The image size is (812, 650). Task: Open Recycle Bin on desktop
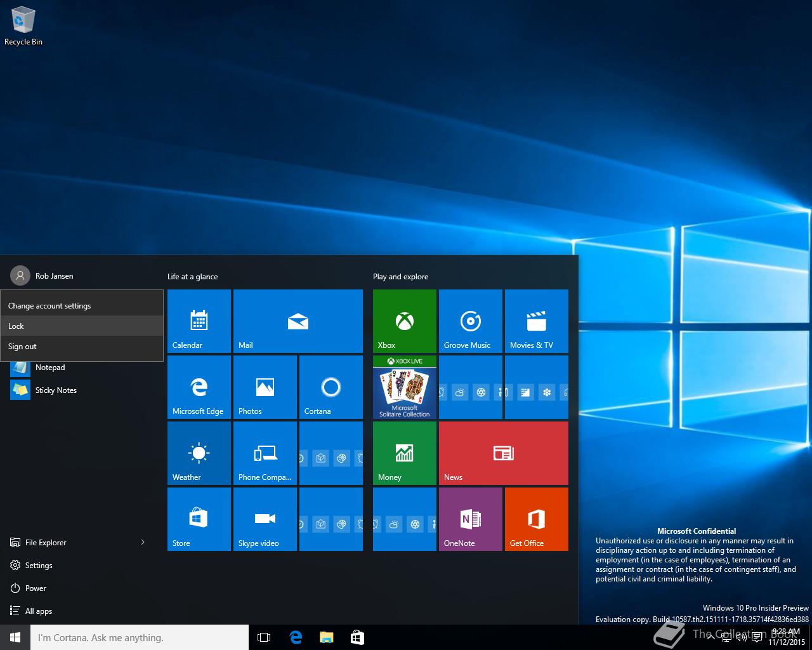[x=23, y=27]
